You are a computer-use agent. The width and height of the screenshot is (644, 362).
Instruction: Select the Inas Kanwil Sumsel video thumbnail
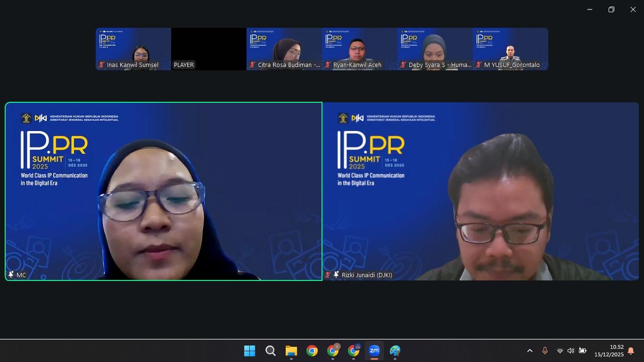[133, 49]
